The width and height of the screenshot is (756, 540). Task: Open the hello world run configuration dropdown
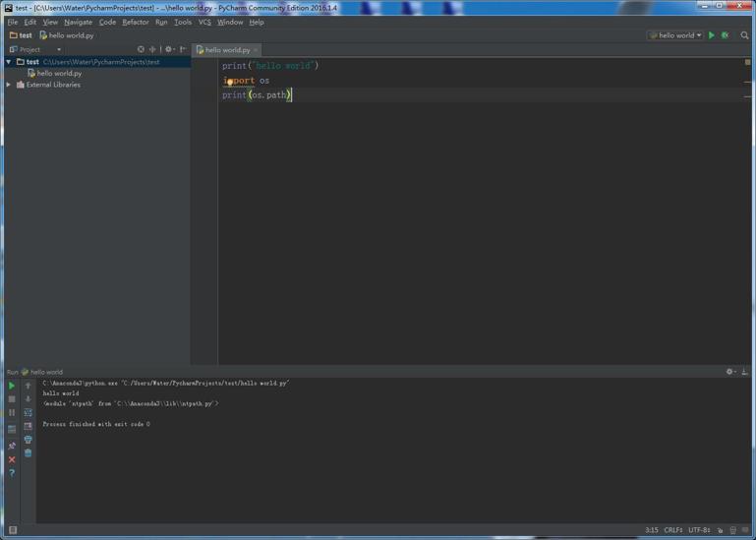point(675,35)
